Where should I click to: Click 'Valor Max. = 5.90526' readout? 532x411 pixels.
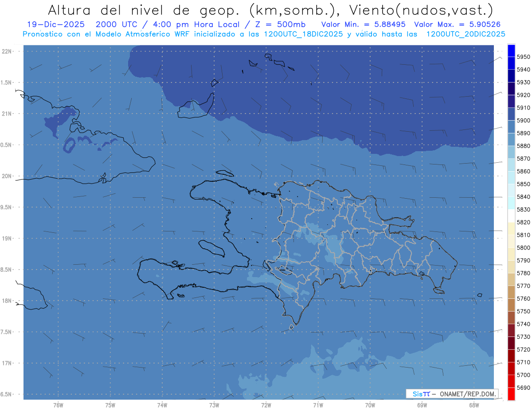pos(457,24)
